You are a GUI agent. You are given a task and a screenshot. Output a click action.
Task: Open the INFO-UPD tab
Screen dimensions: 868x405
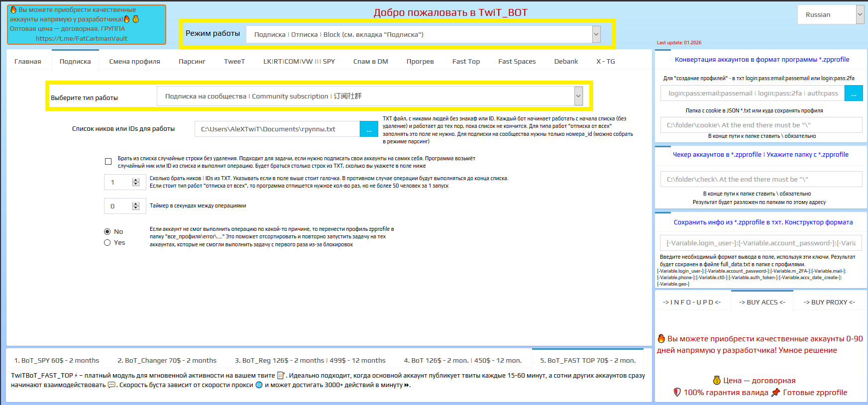pos(692,303)
